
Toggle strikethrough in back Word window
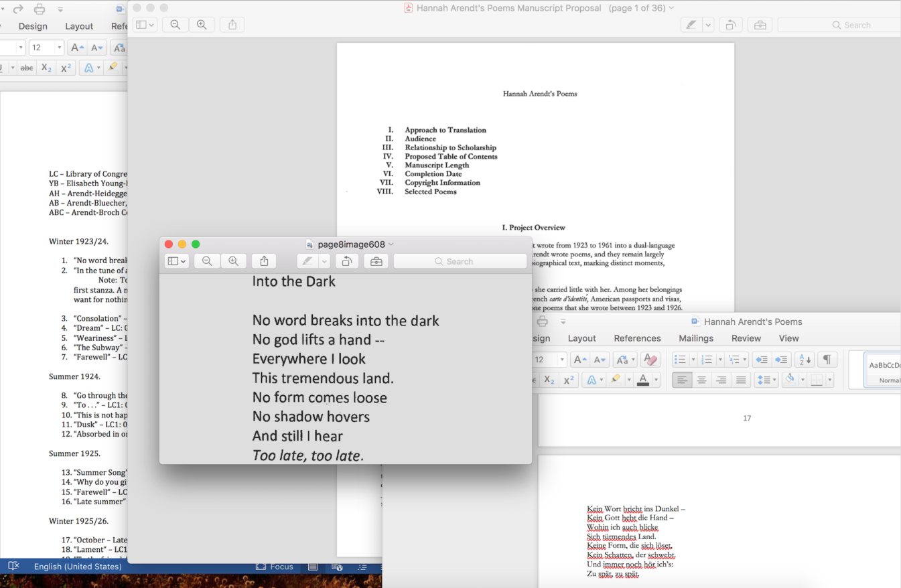[x=27, y=68]
